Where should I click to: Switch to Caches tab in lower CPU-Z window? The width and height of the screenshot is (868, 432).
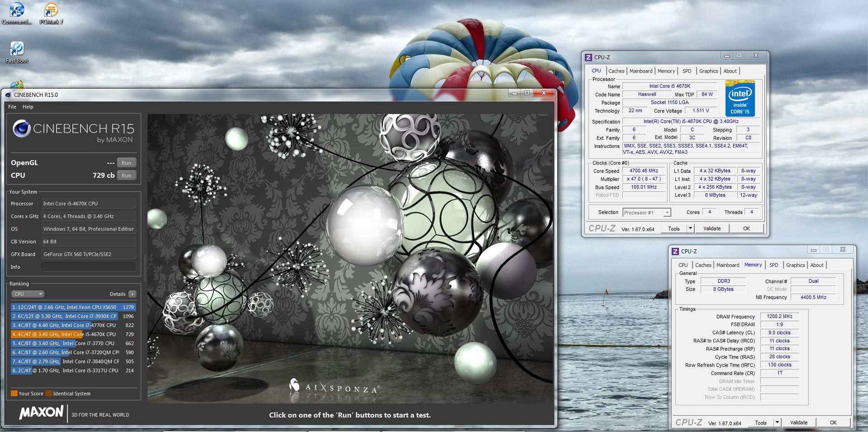(x=703, y=265)
